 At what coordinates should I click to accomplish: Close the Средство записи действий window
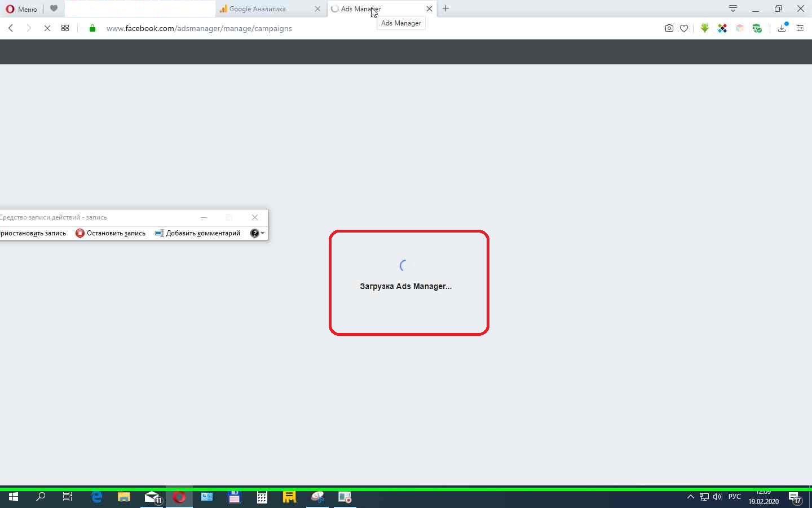[x=255, y=217]
